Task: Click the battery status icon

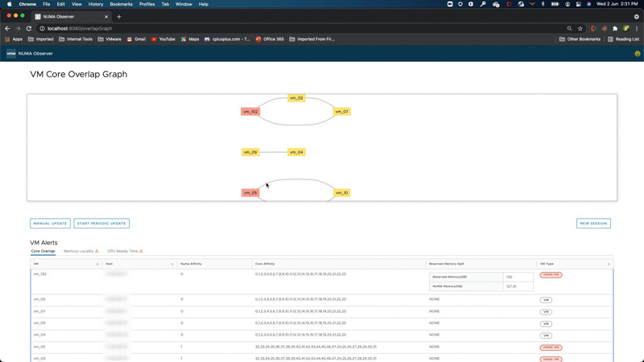Action: pos(555,4)
